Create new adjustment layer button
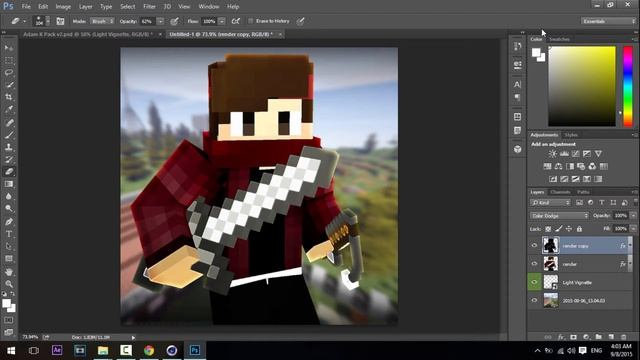The image size is (640, 360). pos(586,337)
